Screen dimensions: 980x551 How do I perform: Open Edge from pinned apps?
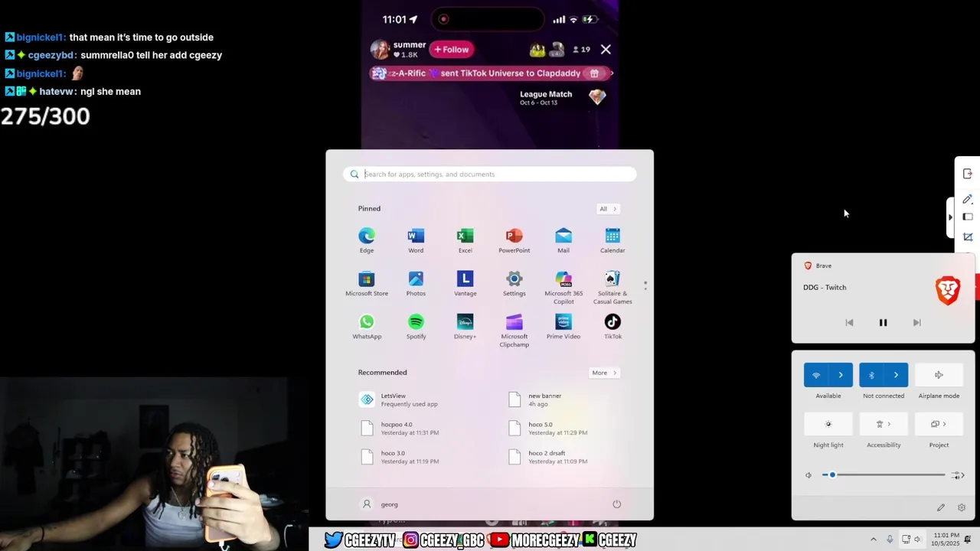[x=367, y=240]
